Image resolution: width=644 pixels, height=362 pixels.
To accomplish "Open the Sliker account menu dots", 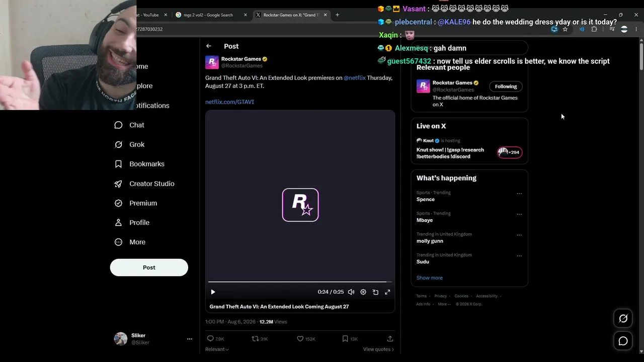I will pyautogui.click(x=190, y=339).
